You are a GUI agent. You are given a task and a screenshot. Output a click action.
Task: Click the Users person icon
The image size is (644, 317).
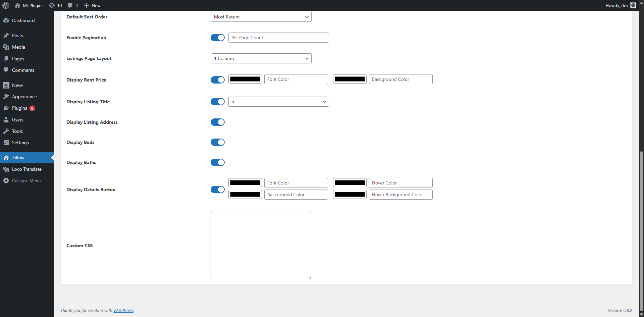tap(6, 120)
